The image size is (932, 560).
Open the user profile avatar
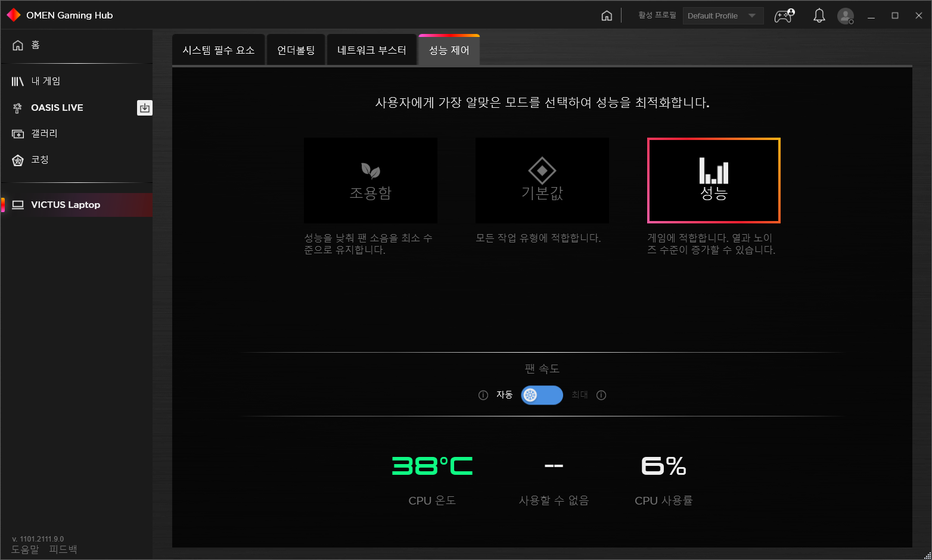846,15
